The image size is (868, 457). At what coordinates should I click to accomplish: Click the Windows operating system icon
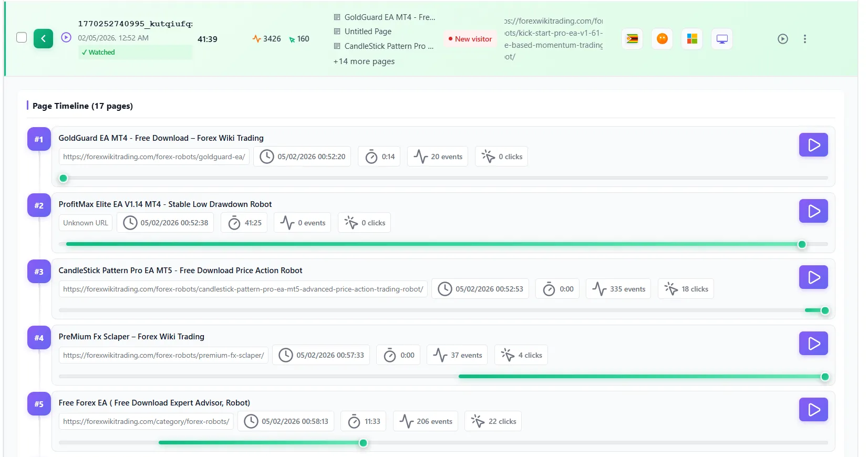[693, 39]
